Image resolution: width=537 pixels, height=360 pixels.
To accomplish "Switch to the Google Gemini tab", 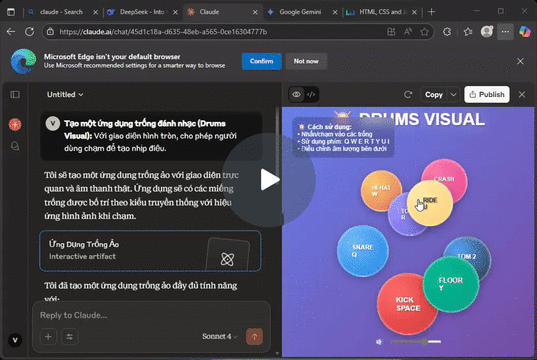I will (x=300, y=12).
